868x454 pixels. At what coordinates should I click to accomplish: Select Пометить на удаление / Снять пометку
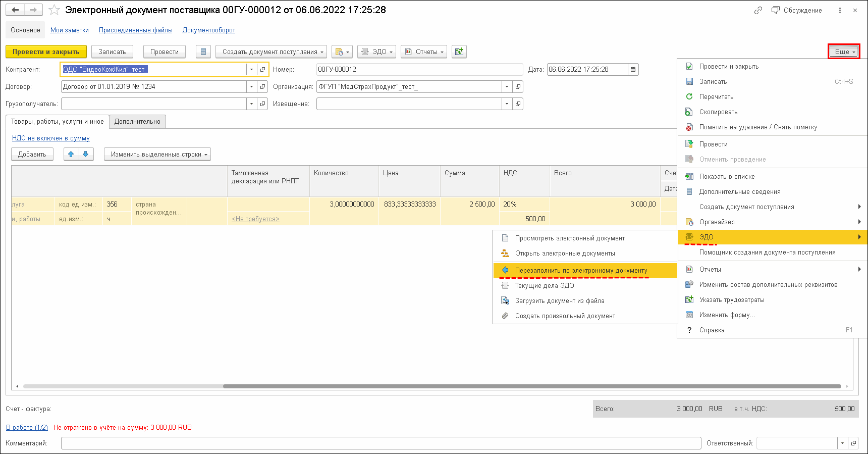(772, 127)
